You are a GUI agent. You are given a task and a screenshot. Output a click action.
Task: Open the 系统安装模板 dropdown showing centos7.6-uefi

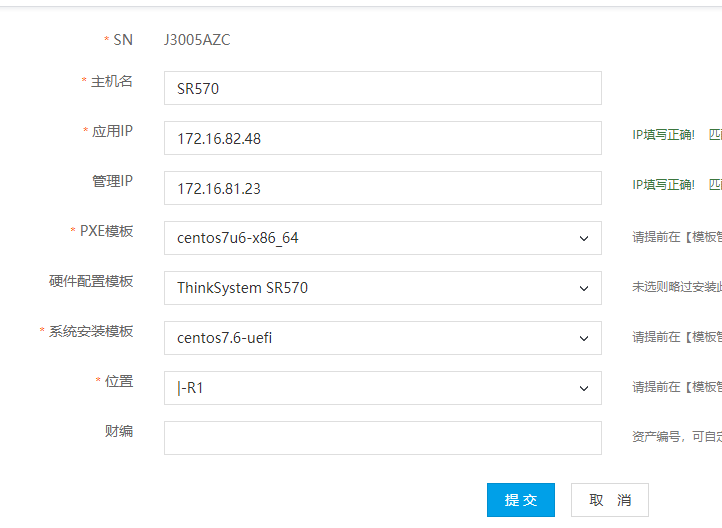pos(383,338)
